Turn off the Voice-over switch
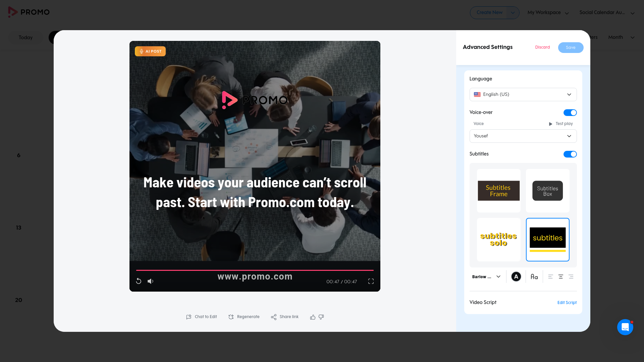 tap(570, 113)
